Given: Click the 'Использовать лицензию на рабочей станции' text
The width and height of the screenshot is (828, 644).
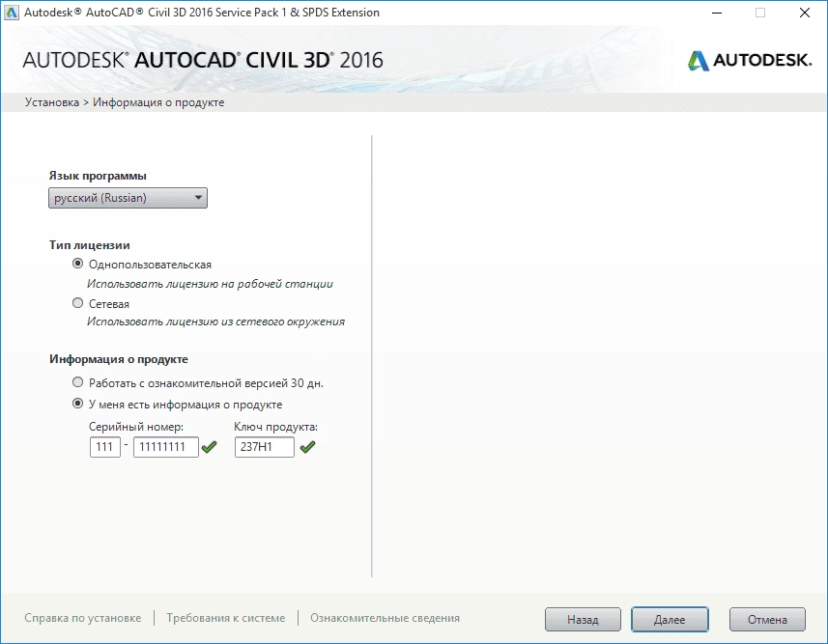Looking at the screenshot, I should coord(211,284).
